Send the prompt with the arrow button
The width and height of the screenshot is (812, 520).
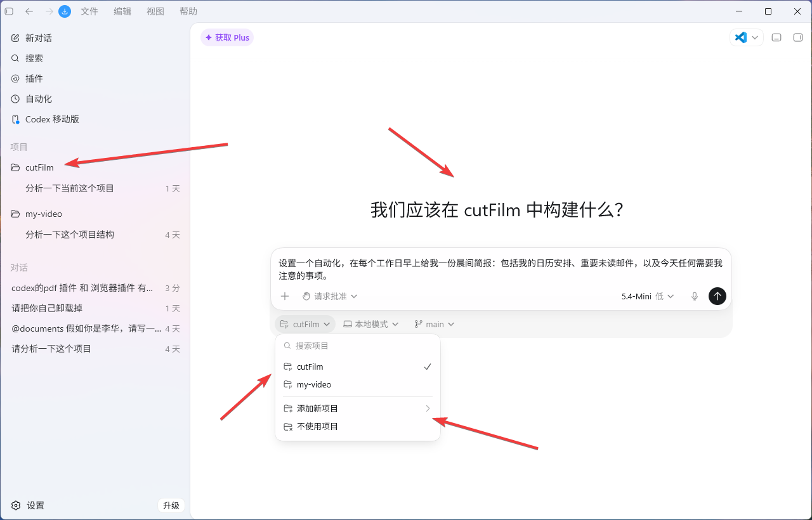click(717, 296)
